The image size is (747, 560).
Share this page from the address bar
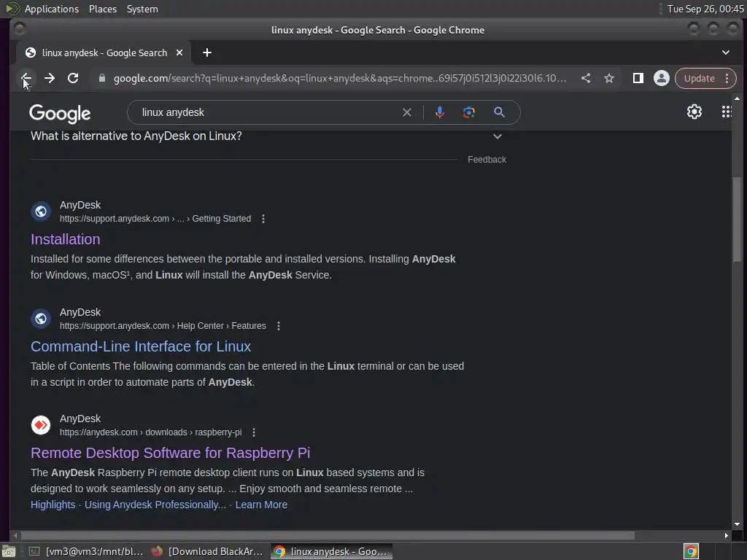(x=586, y=78)
